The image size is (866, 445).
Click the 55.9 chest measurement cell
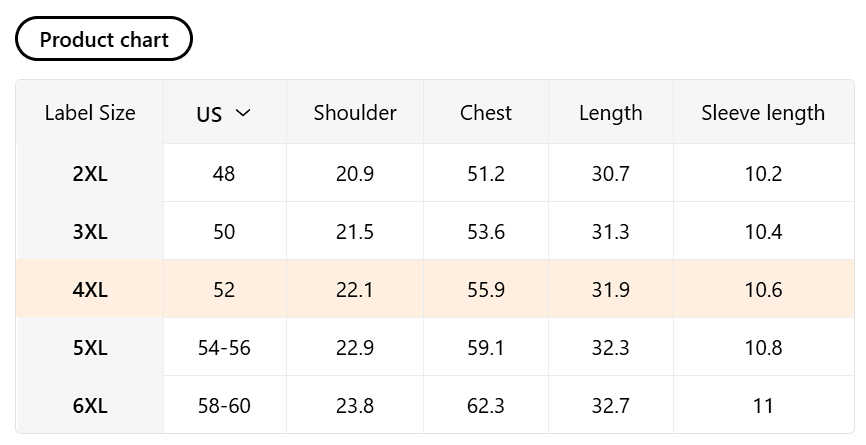coord(486,290)
